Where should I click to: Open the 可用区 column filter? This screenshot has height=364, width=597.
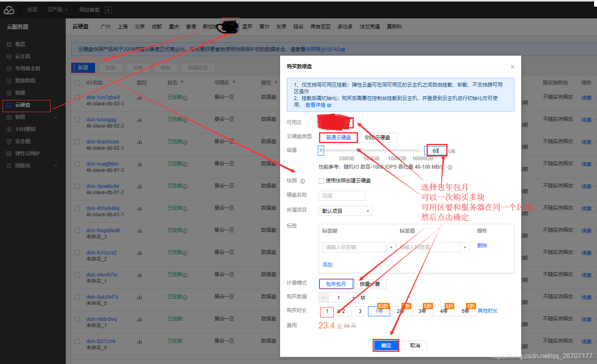(234, 82)
